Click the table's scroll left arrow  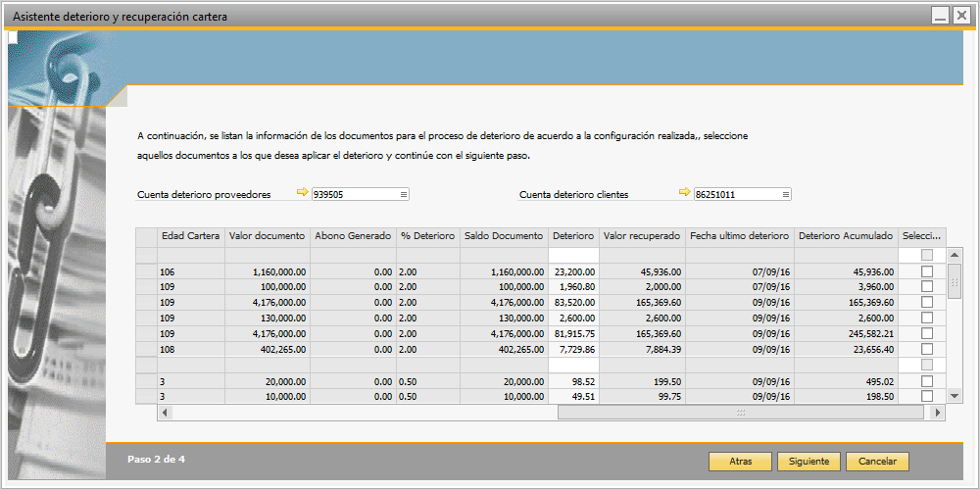click(x=165, y=413)
